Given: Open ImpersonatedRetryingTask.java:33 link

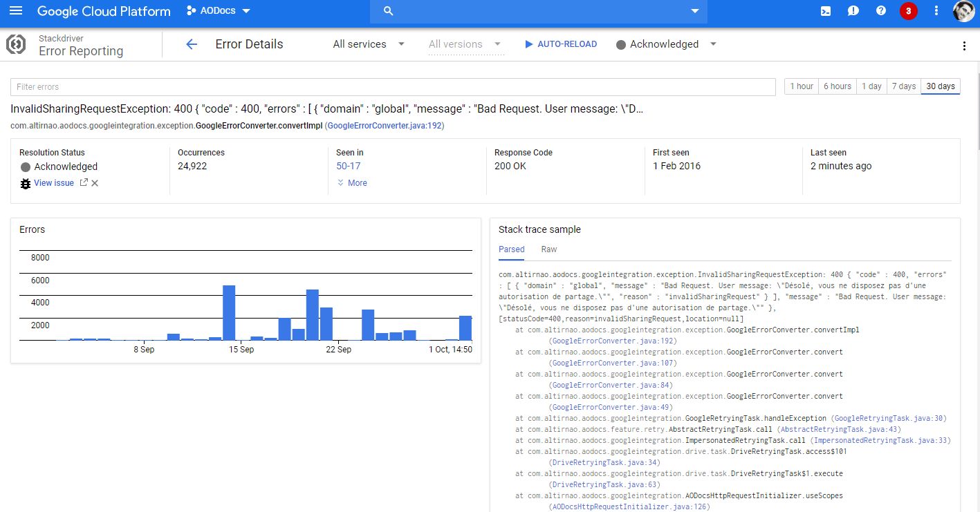Looking at the screenshot, I should [x=880, y=441].
